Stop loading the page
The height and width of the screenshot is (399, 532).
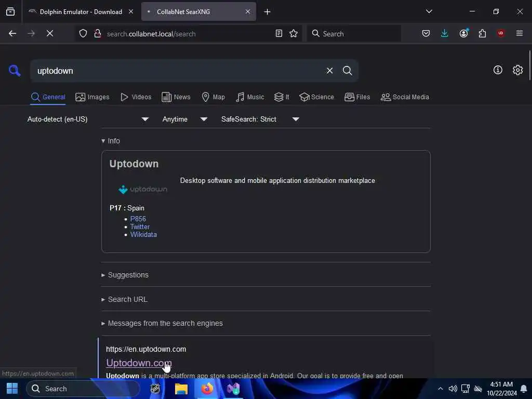(x=49, y=33)
